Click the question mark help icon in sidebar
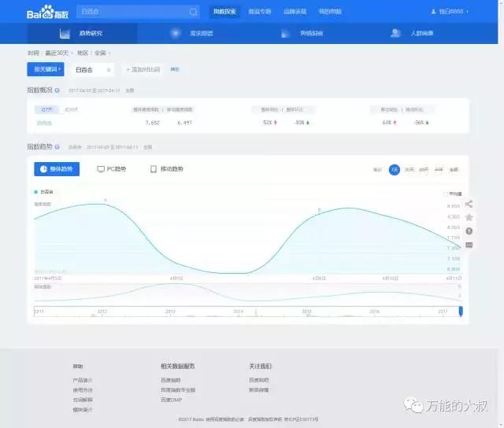 pos(469,231)
